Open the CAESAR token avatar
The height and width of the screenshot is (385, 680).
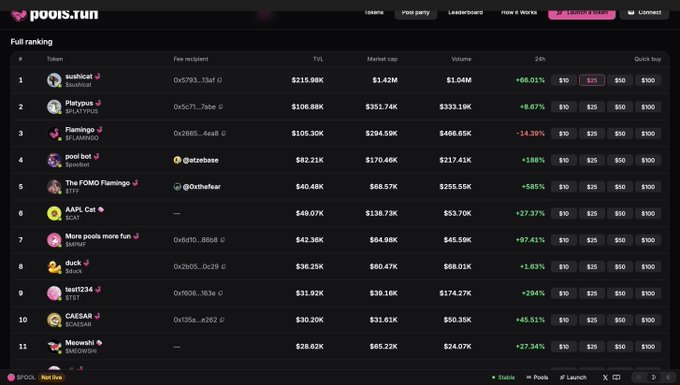tap(54, 320)
